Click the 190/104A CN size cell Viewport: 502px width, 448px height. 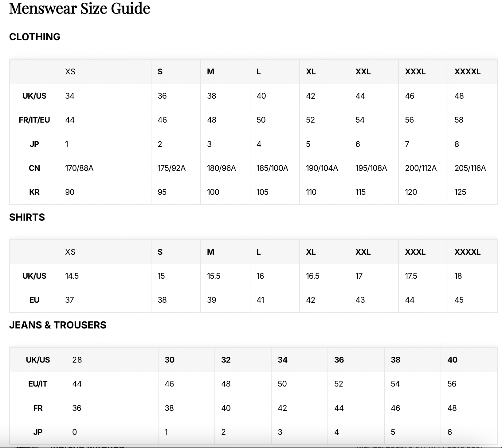[x=322, y=168]
